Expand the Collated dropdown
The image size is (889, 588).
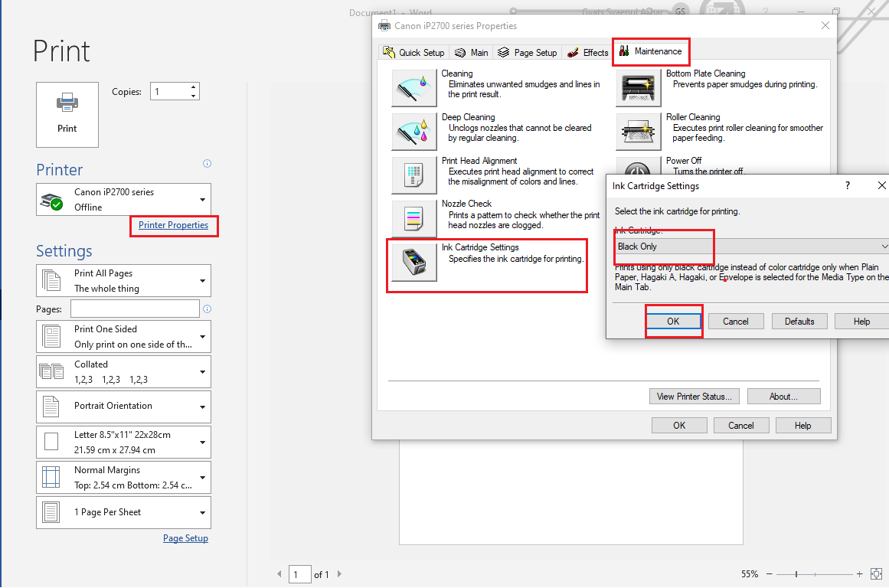pos(123,372)
